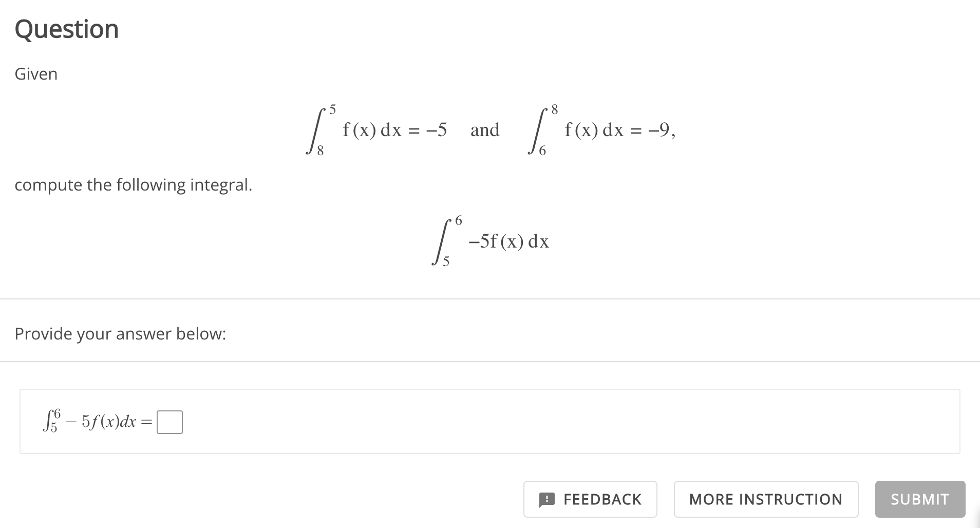
Task: Click the 'Provide your answer below' label
Action: 120,333
